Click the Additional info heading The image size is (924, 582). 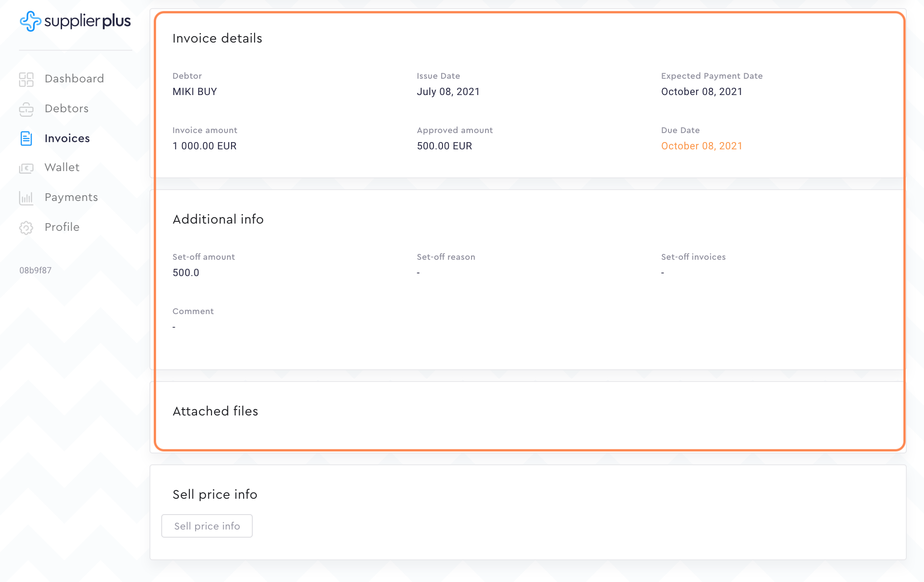pyautogui.click(x=218, y=219)
